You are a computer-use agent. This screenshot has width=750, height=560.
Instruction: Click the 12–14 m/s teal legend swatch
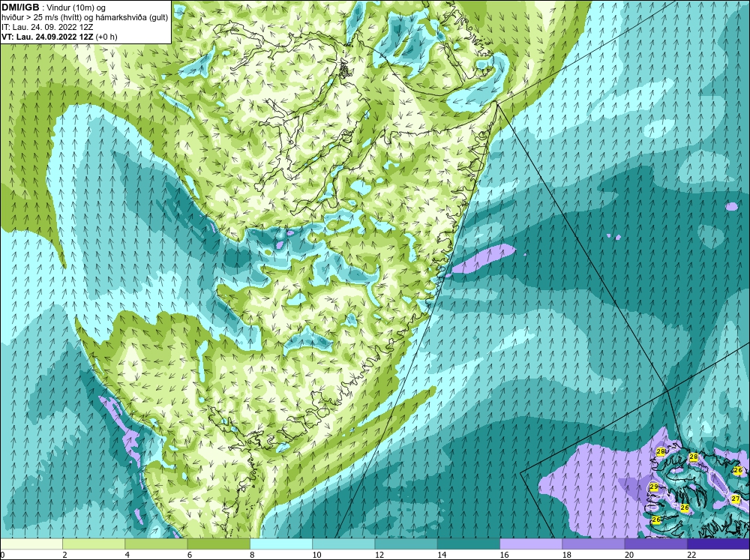click(x=406, y=544)
